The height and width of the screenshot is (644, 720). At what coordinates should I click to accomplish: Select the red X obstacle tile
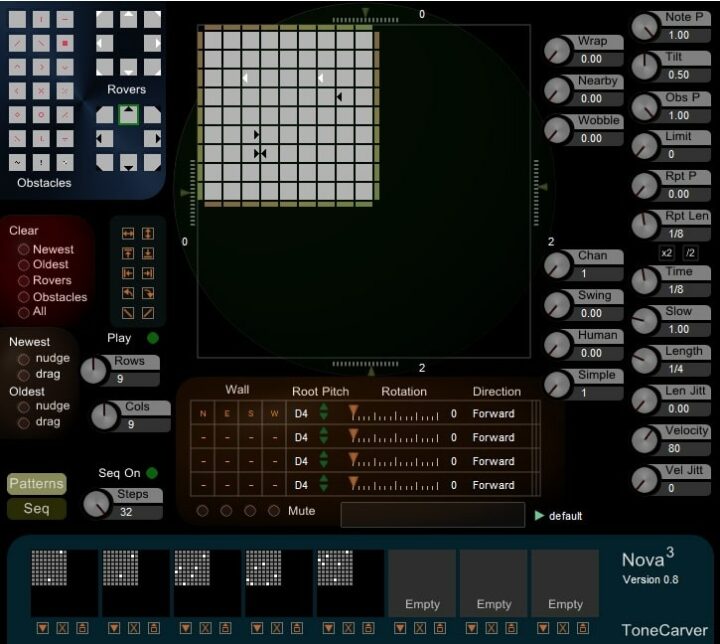point(41,91)
